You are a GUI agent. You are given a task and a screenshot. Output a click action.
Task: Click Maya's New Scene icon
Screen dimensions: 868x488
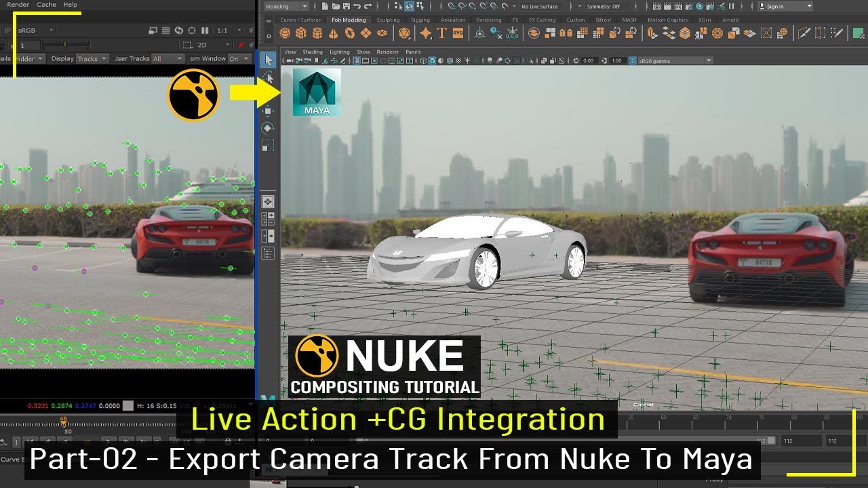pos(325,6)
